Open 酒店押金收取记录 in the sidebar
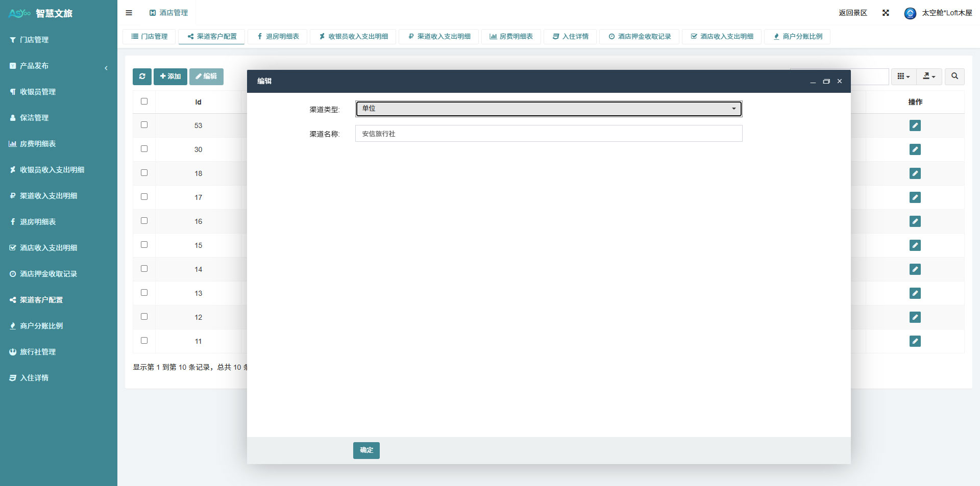Image resolution: width=980 pixels, height=486 pixels. tap(59, 274)
